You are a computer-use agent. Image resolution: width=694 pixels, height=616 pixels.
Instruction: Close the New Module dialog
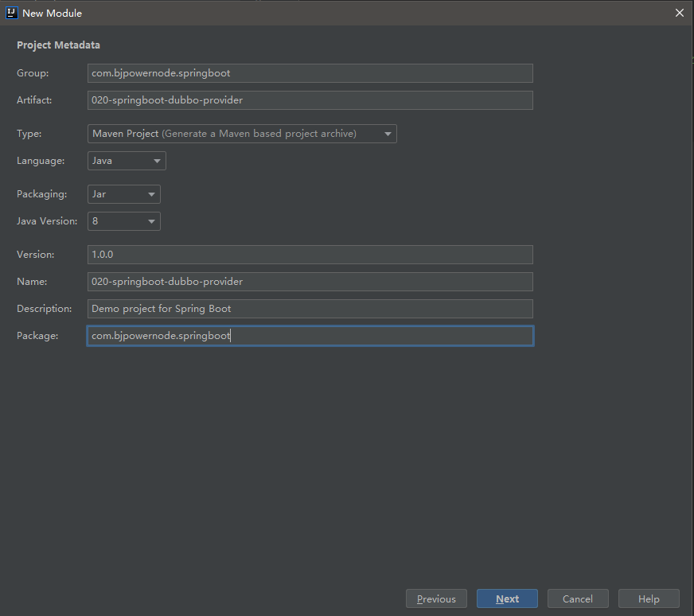click(679, 13)
